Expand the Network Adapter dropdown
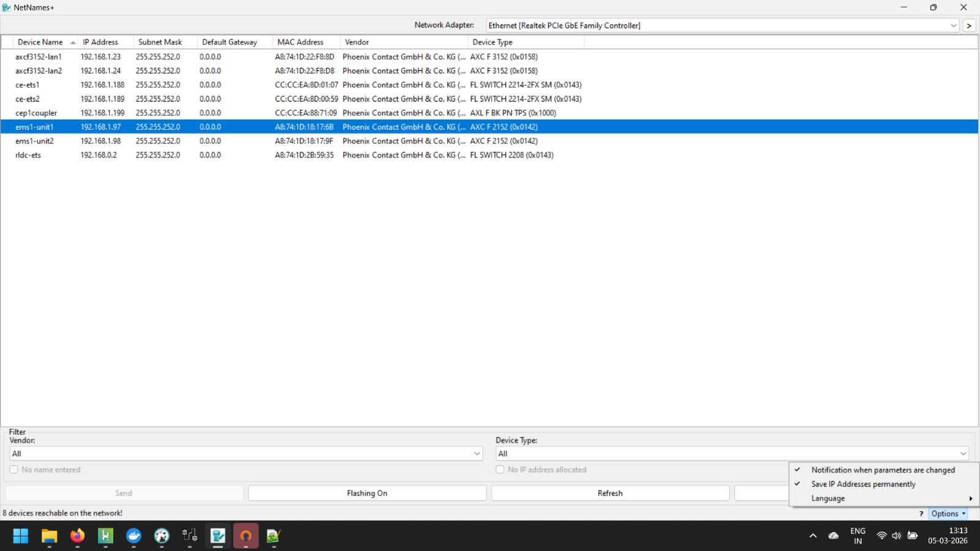 pos(954,26)
